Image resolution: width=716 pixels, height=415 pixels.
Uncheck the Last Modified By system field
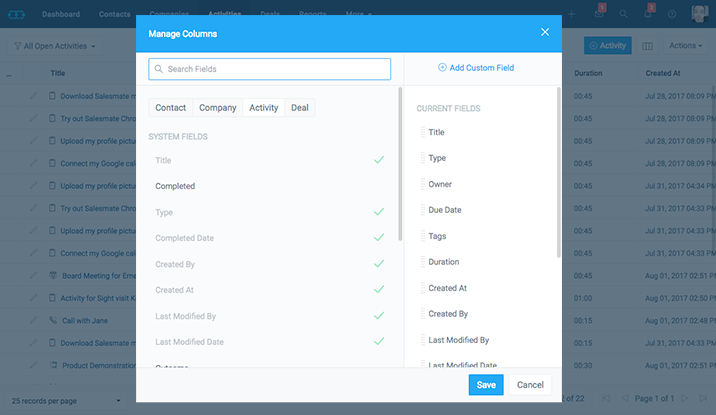(379, 315)
